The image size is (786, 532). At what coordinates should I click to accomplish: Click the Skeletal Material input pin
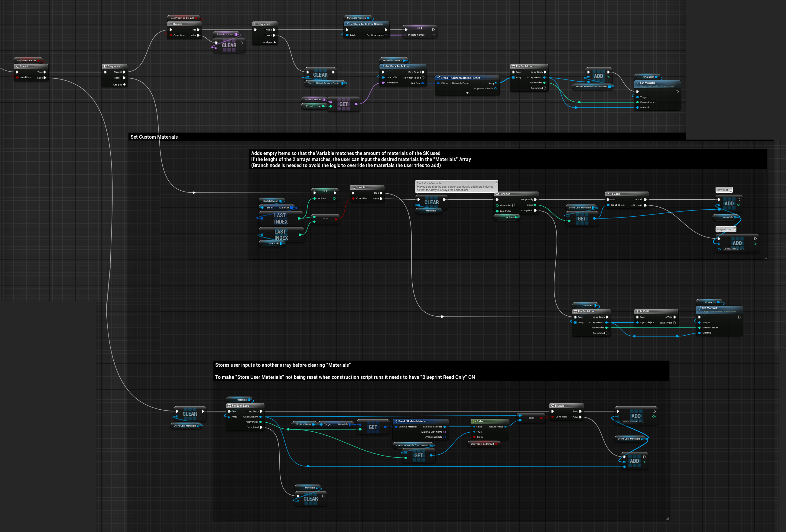[396, 427]
